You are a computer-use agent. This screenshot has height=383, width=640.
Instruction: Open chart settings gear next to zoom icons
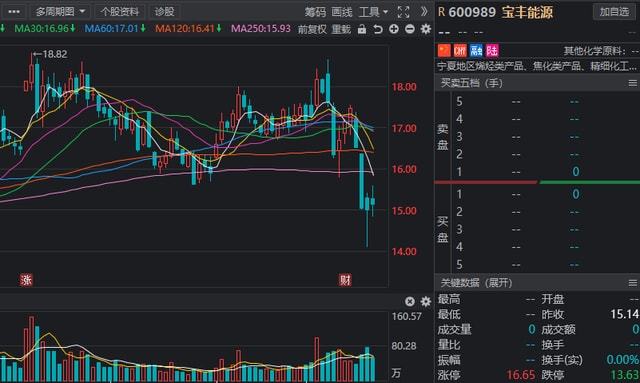pyautogui.click(x=426, y=29)
